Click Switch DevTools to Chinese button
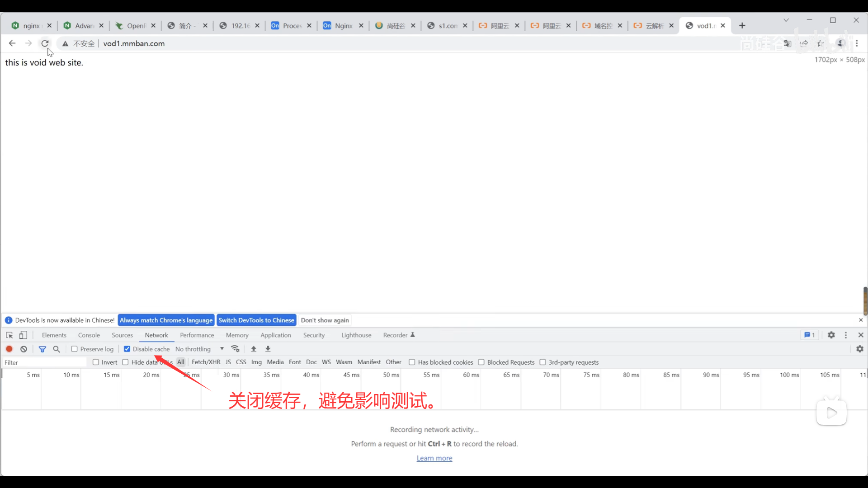 coord(256,320)
